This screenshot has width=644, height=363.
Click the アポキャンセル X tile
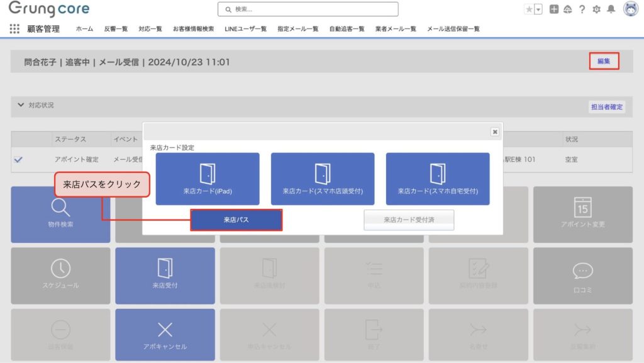point(165,335)
